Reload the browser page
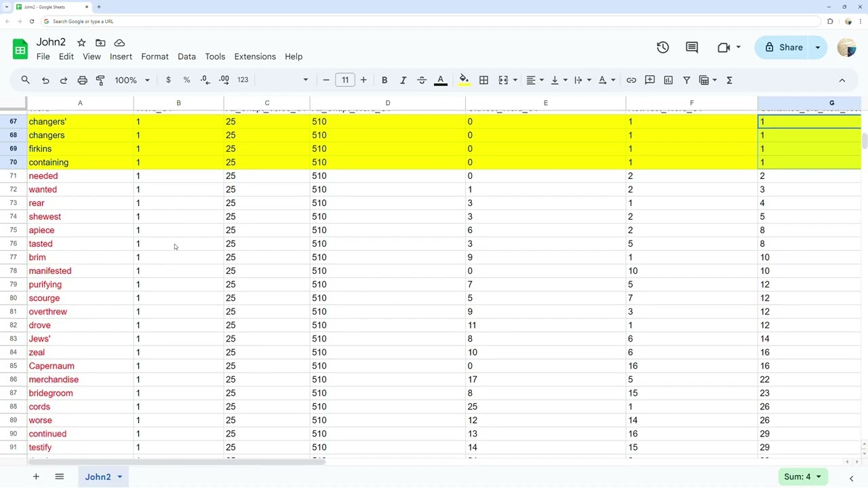 pyautogui.click(x=31, y=21)
